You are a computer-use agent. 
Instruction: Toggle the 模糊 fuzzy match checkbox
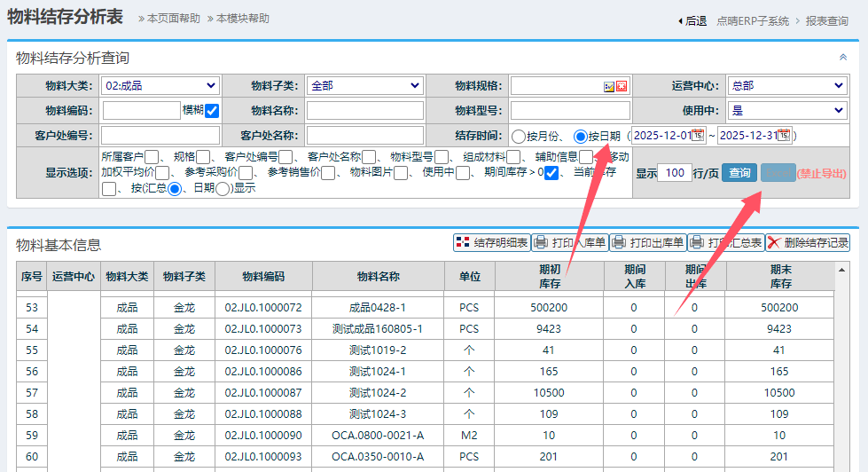coord(212,111)
